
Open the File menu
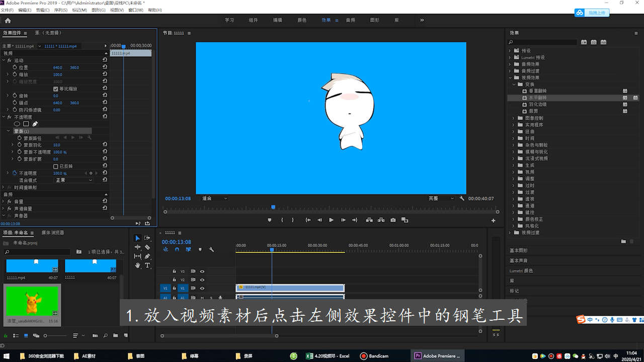click(7, 10)
